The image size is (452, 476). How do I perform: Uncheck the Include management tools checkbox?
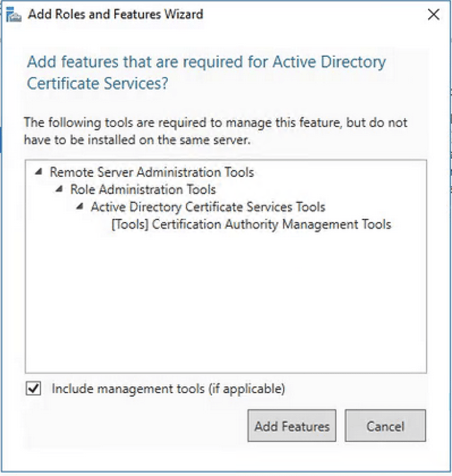(34, 389)
